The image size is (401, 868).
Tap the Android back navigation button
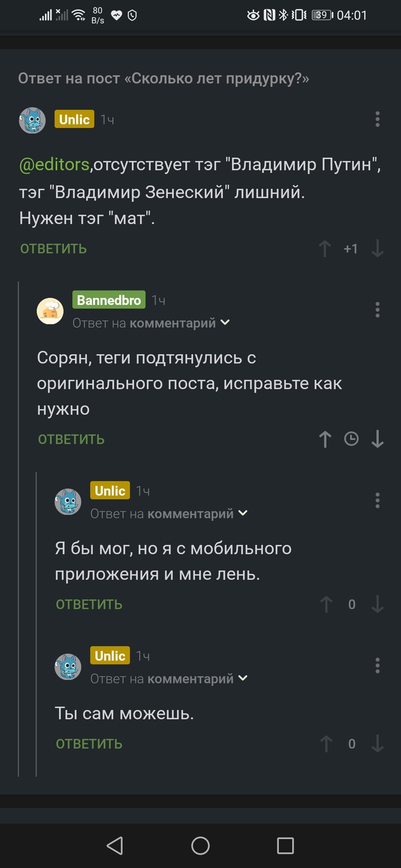[x=115, y=845]
